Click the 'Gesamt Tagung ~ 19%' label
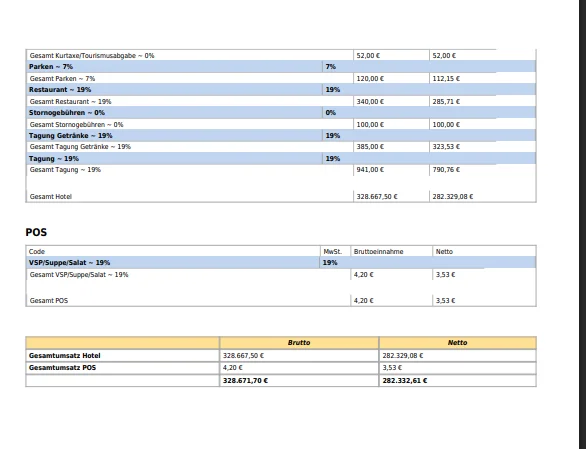Viewport: 586px width, 449px height. click(x=65, y=170)
